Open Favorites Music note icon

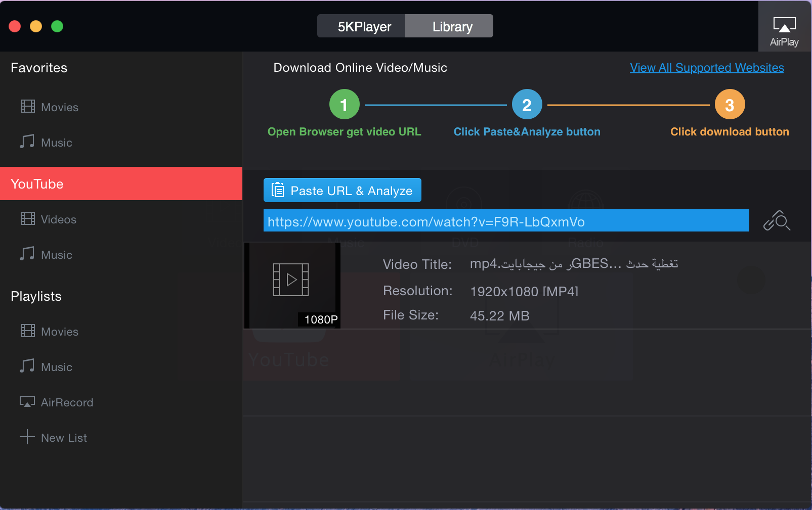pyautogui.click(x=27, y=142)
